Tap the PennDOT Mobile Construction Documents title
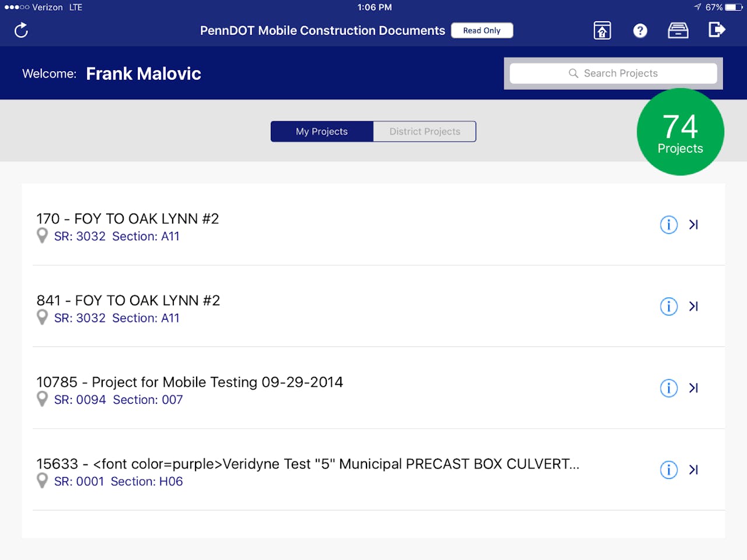The image size is (747, 560). (x=323, y=30)
